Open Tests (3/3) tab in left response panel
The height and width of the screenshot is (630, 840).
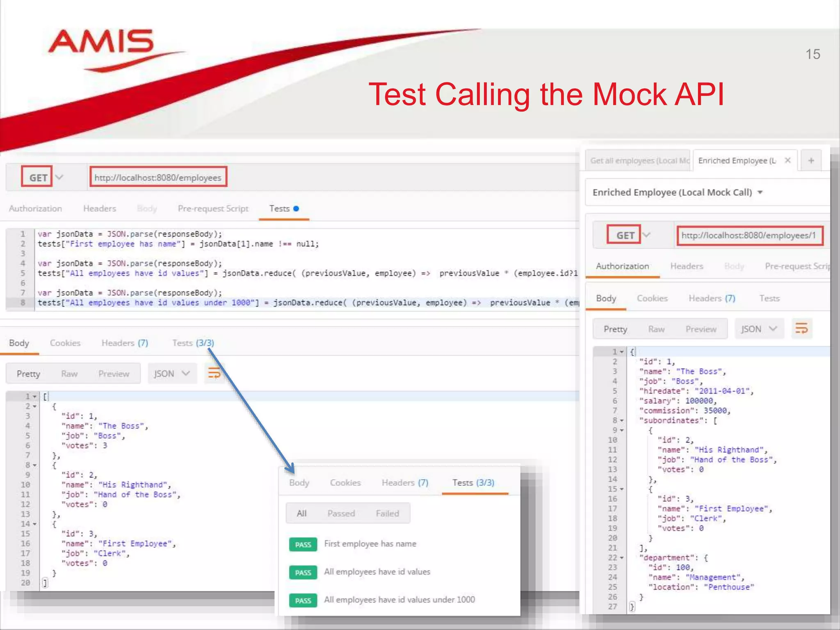193,343
